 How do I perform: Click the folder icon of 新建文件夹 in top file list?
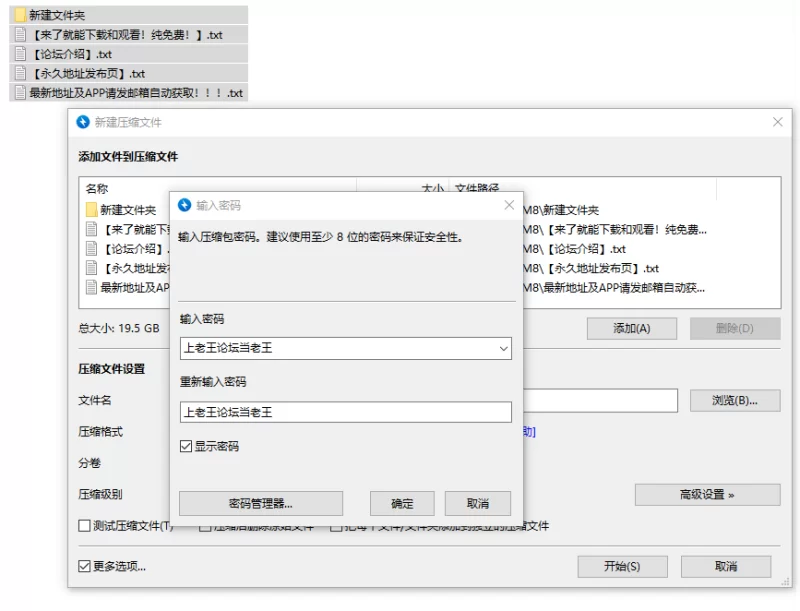pos(20,15)
